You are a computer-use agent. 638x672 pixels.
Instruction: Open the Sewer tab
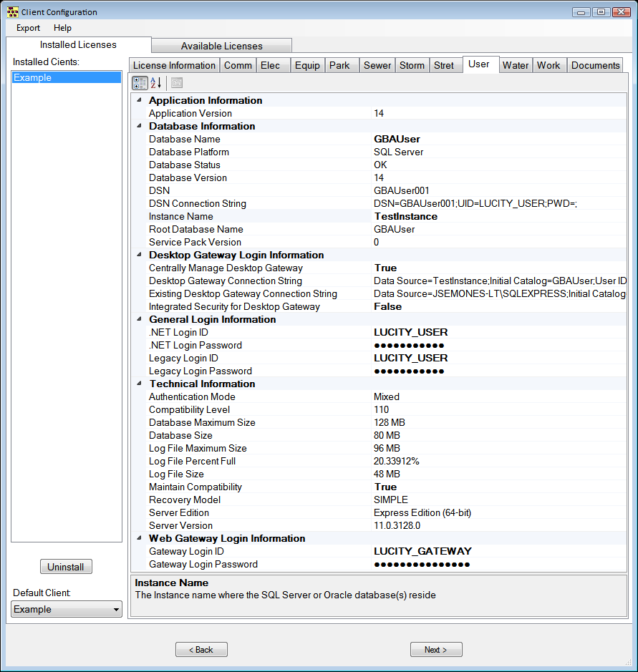pos(377,64)
